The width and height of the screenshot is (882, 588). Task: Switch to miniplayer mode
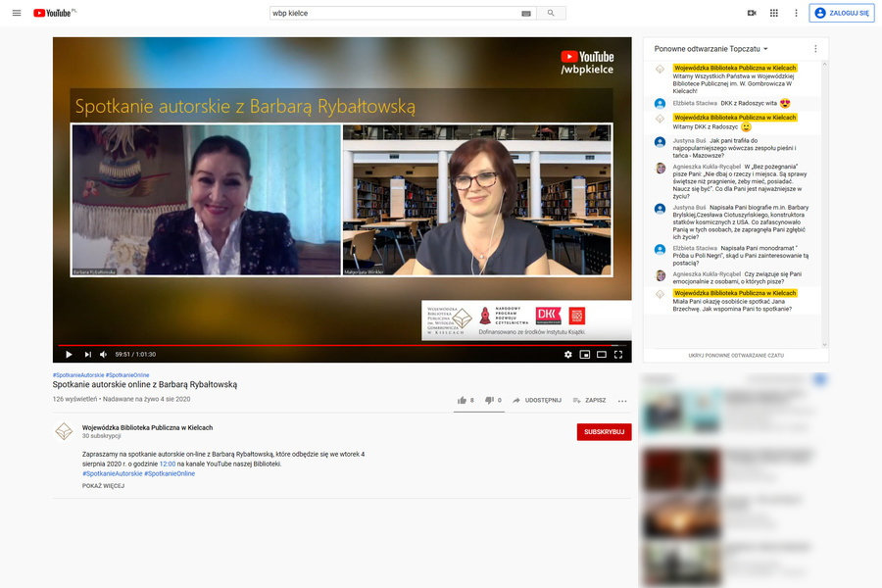point(585,355)
